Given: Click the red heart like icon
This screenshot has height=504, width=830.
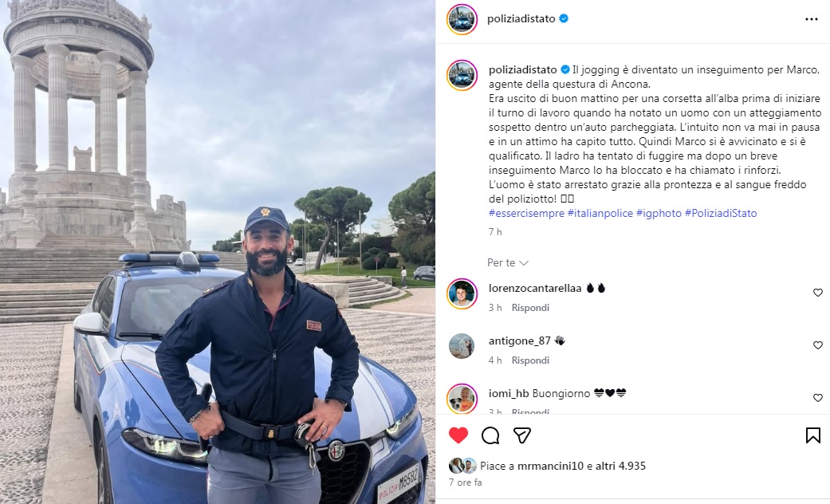Looking at the screenshot, I should pyautogui.click(x=458, y=435).
